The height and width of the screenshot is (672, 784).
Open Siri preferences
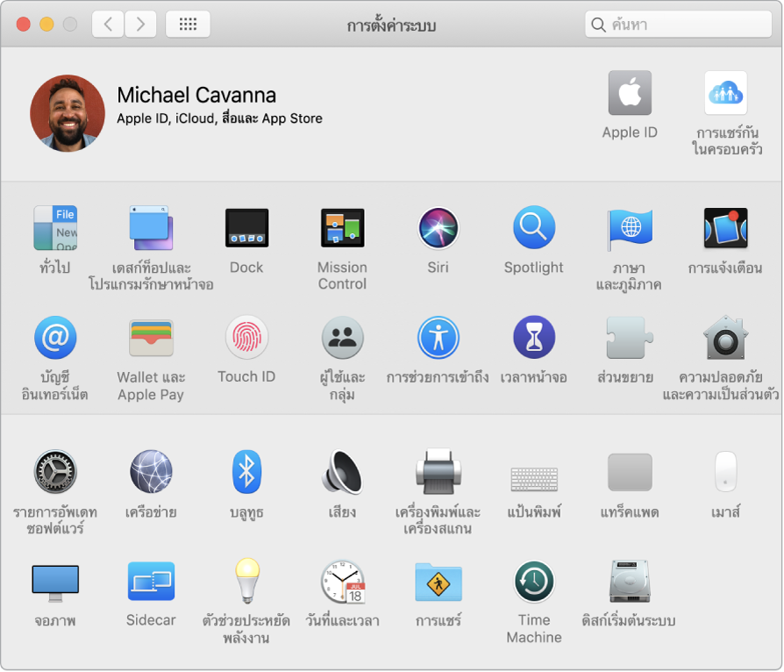[438, 228]
